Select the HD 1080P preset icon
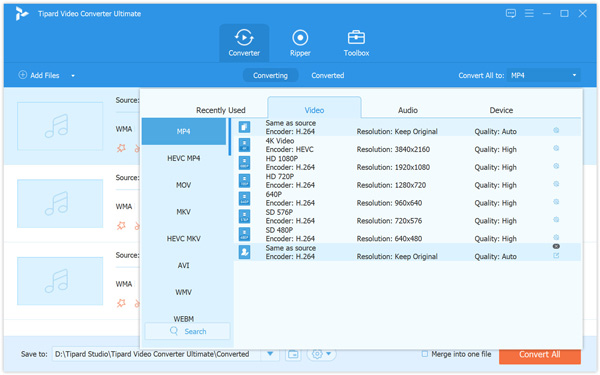This screenshot has width=600, height=375. pyautogui.click(x=245, y=163)
